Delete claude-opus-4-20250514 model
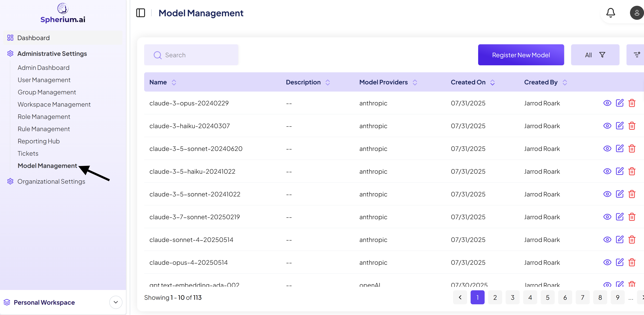644x315 pixels. tap(632, 262)
